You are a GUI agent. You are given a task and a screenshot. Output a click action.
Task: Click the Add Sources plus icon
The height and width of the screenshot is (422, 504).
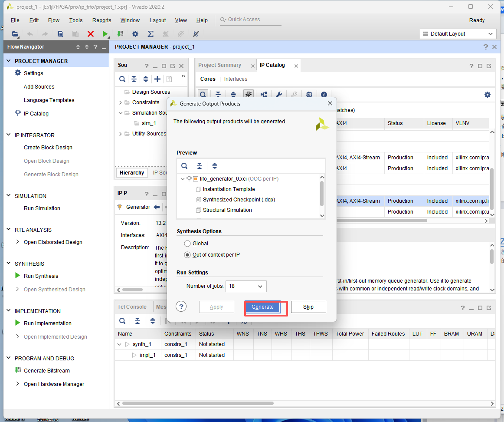157,79
